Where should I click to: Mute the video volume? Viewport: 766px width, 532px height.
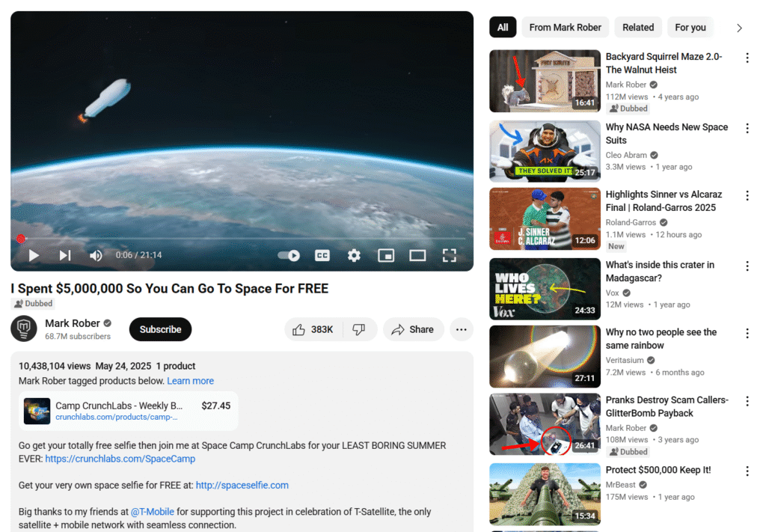tap(96, 255)
